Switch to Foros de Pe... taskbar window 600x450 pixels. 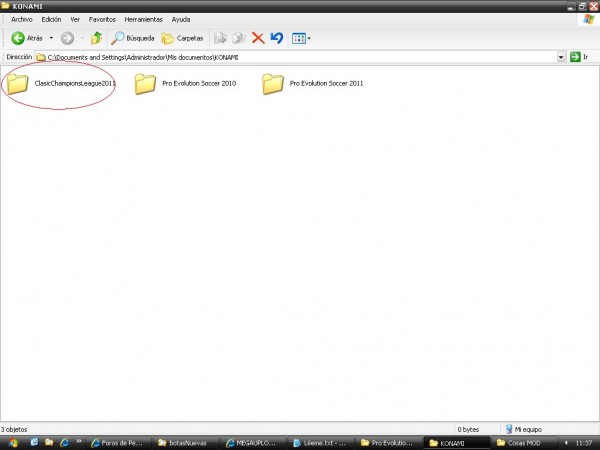click(x=117, y=443)
